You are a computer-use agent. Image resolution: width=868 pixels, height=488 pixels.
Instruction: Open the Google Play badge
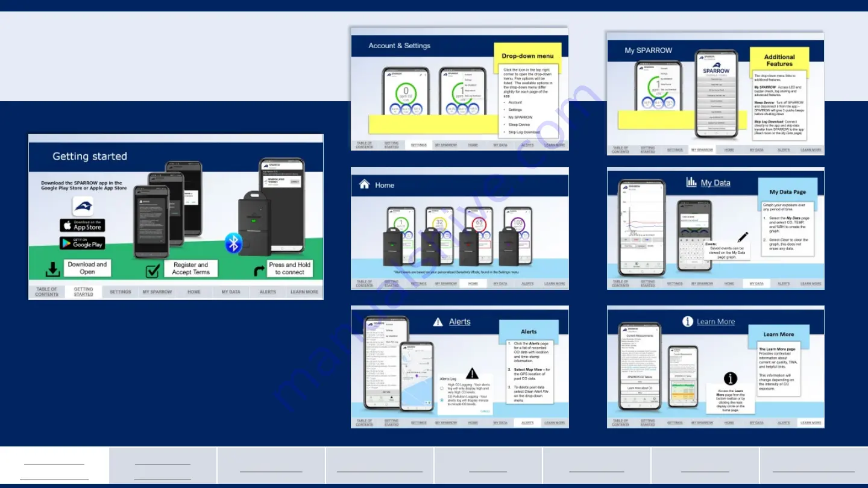click(x=82, y=243)
